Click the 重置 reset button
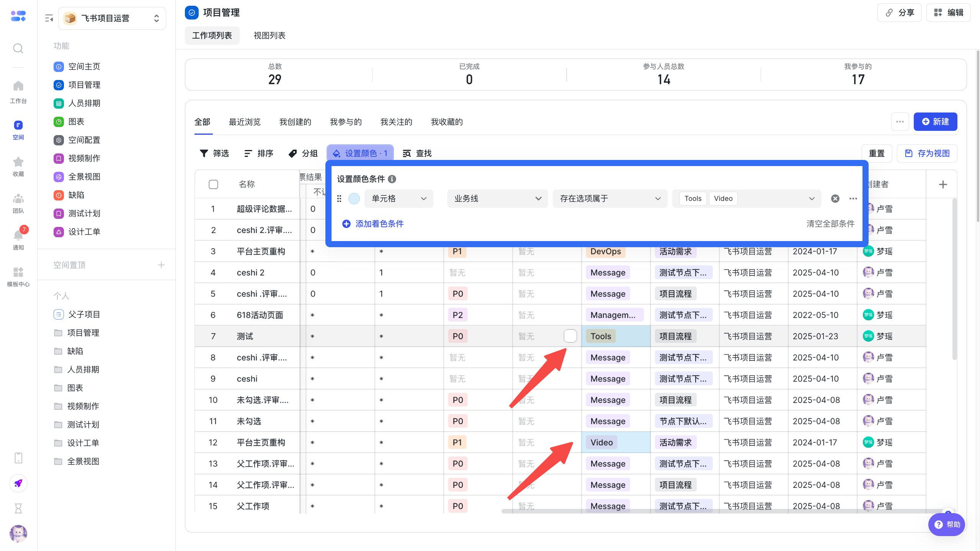 coord(877,153)
